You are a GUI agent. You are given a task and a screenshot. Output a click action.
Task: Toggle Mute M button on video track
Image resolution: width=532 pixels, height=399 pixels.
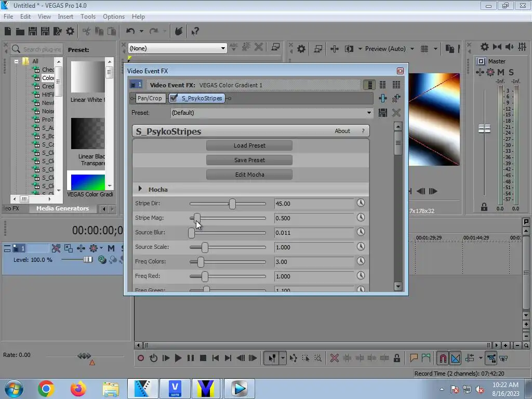111,248
